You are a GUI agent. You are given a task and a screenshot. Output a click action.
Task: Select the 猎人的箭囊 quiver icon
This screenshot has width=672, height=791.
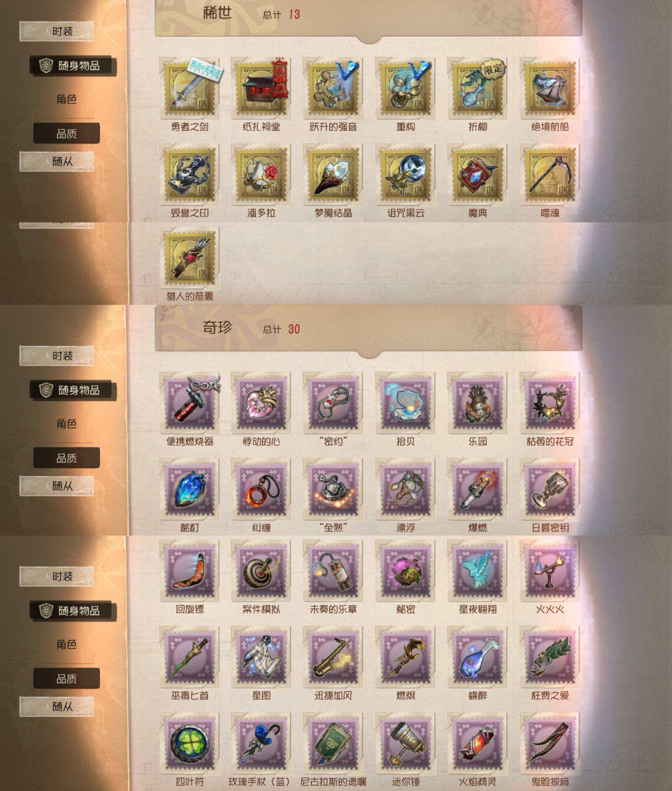[189, 258]
